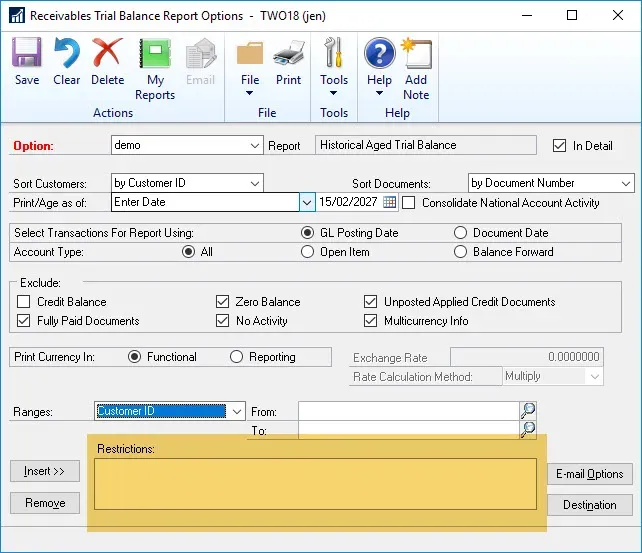Select the Document Date radio button
Screen dimensions: 642x553
460,233
